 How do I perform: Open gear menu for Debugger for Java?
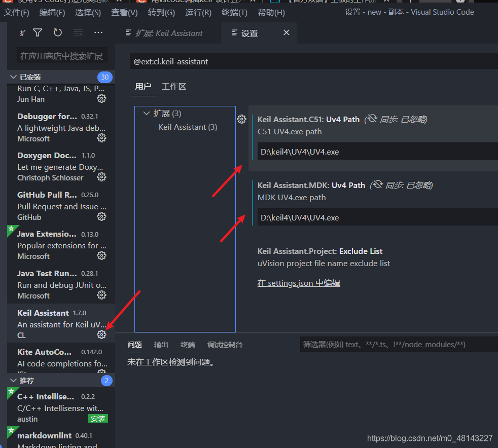[101, 138]
